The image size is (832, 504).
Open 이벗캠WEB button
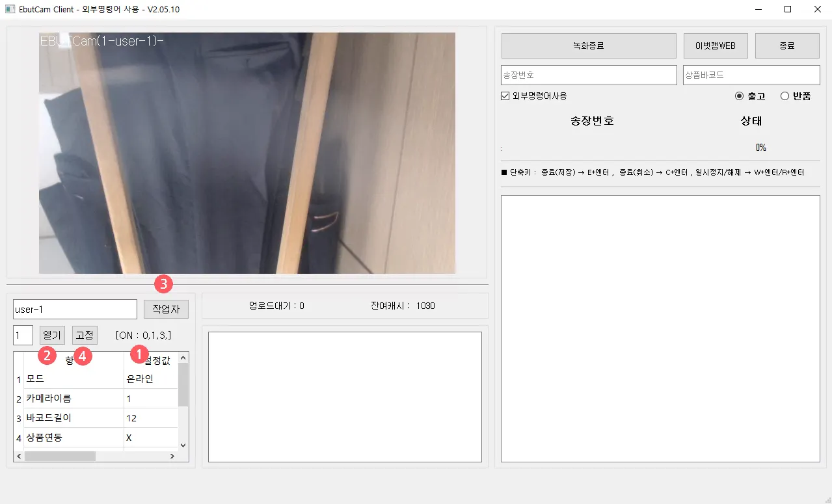tap(716, 46)
